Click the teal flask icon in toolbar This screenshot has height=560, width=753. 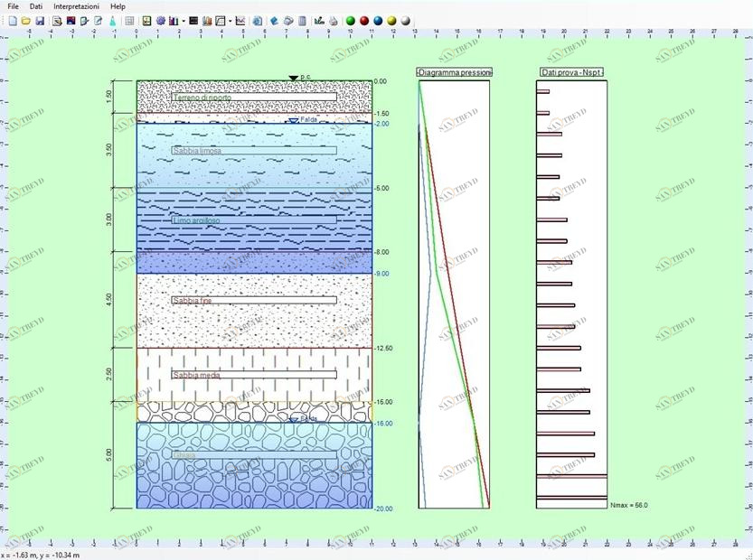click(x=112, y=20)
